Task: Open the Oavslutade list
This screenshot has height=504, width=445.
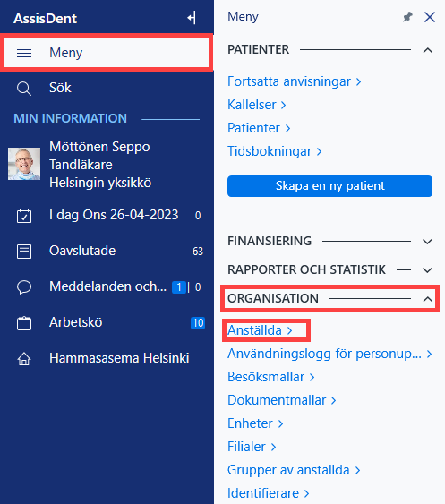Action: 107,251
